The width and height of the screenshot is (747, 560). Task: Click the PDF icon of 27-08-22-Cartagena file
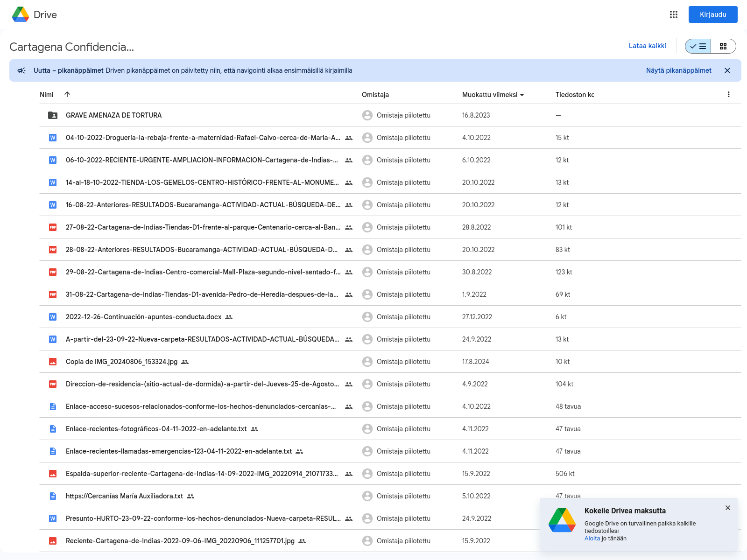(x=53, y=227)
